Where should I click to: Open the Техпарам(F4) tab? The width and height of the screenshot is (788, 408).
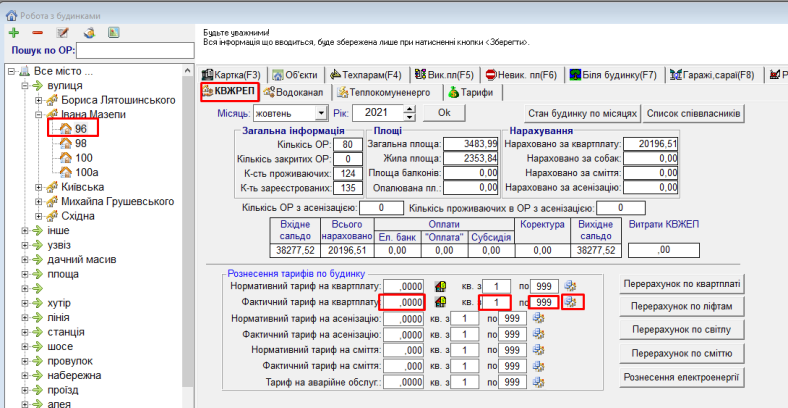point(365,74)
